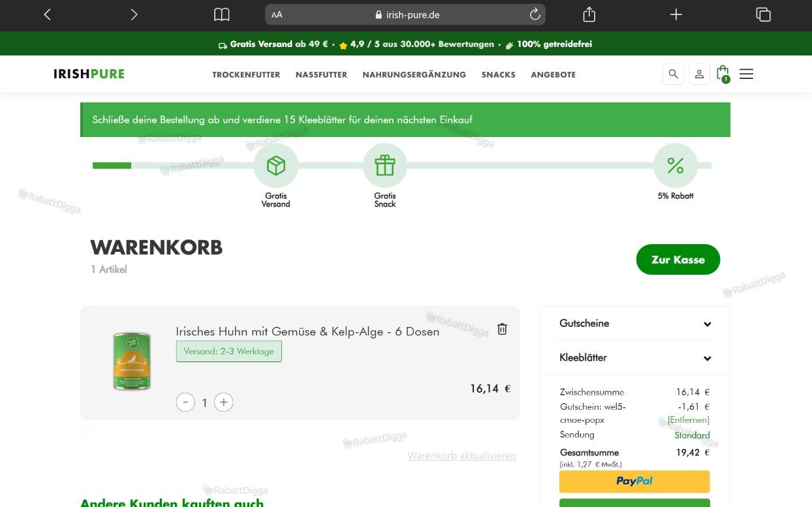Open the NAHRUNGSERGÄNZUNG menu

414,74
